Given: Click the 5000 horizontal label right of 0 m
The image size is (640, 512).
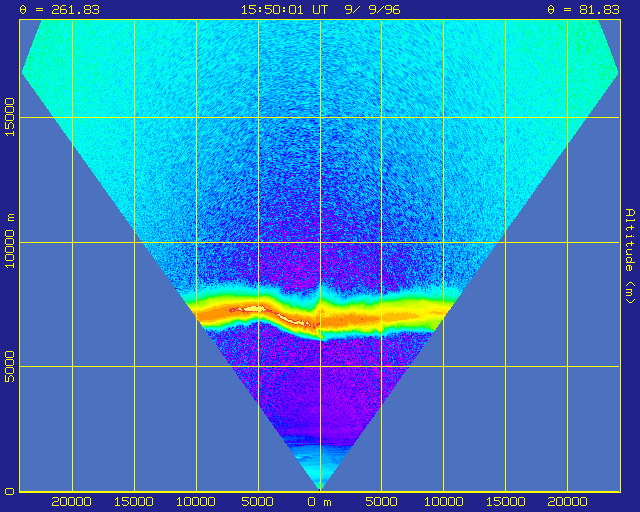Looking at the screenshot, I should coord(382,502).
